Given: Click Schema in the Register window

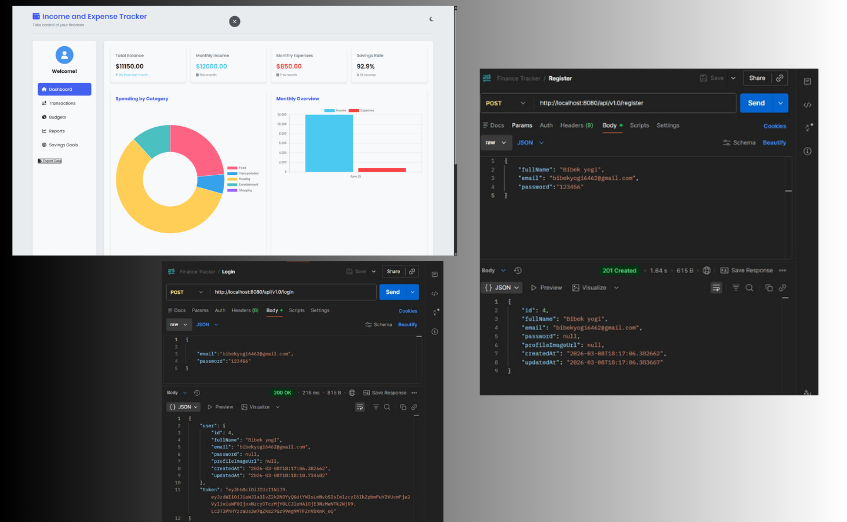Looking at the screenshot, I should pyautogui.click(x=739, y=143).
